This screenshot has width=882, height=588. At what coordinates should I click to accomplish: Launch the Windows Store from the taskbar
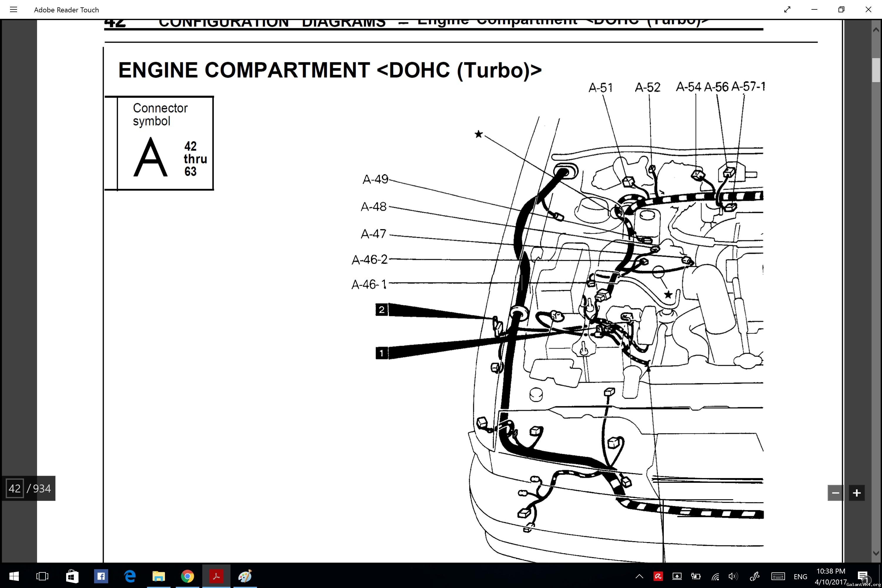tap(72, 576)
